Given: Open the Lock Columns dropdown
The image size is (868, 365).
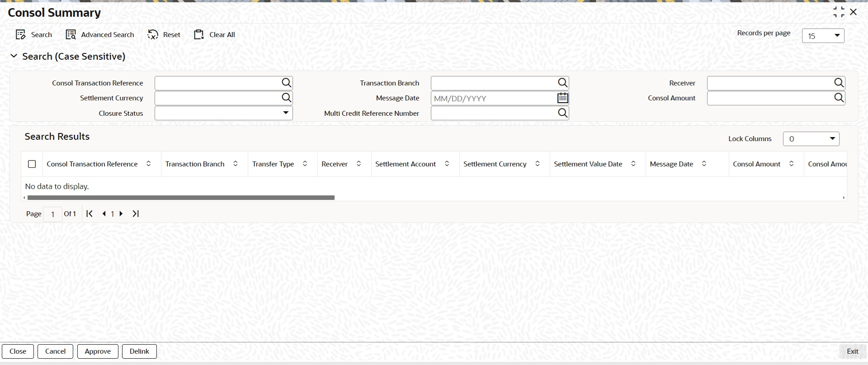Looking at the screenshot, I should [x=811, y=139].
